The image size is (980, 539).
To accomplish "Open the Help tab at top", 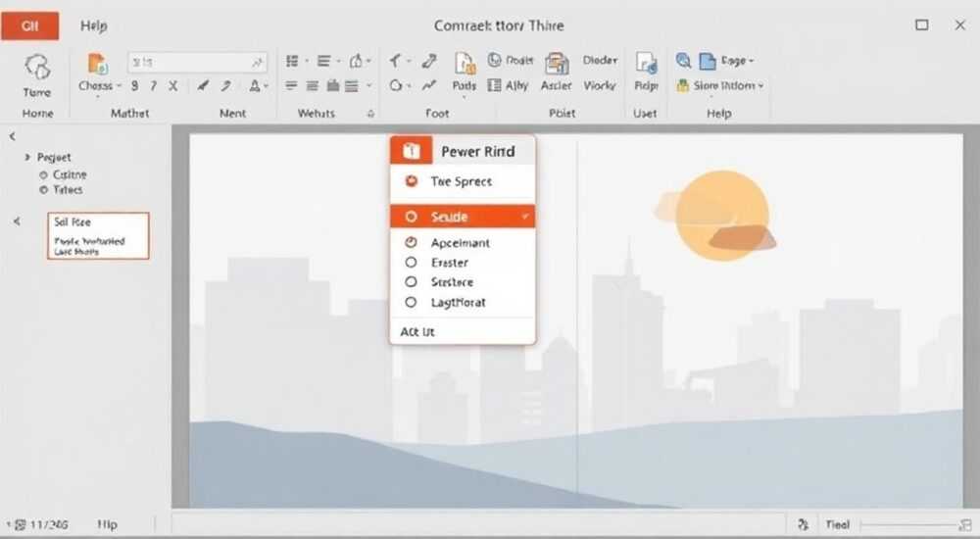I will click(94, 25).
